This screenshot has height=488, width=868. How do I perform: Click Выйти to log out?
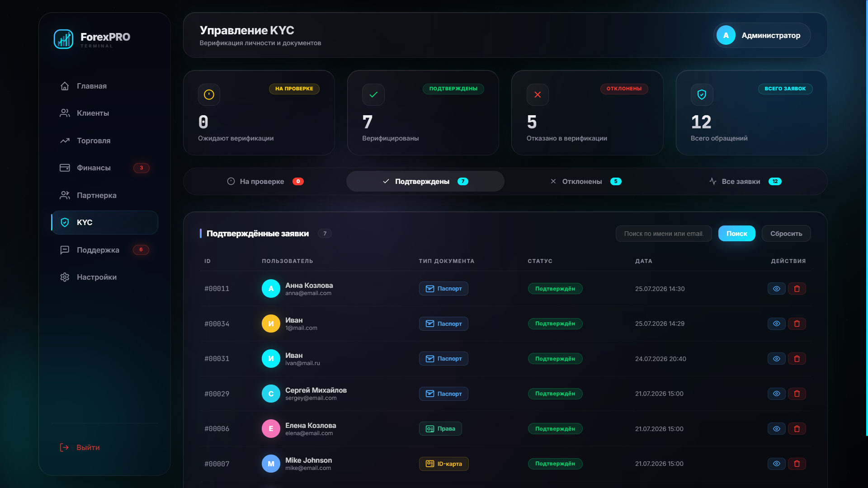(x=80, y=447)
